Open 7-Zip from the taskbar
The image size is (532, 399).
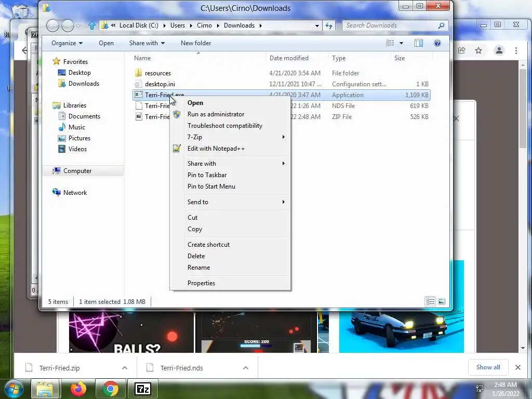(142, 389)
